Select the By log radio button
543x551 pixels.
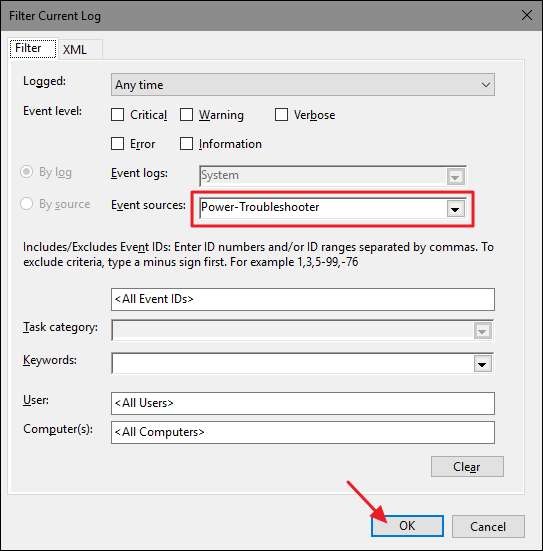point(27,172)
